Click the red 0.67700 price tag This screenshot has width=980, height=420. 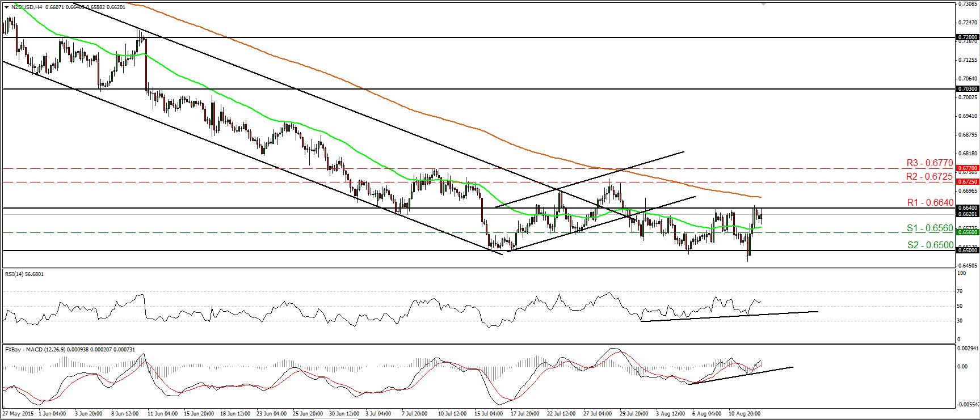tap(968, 168)
